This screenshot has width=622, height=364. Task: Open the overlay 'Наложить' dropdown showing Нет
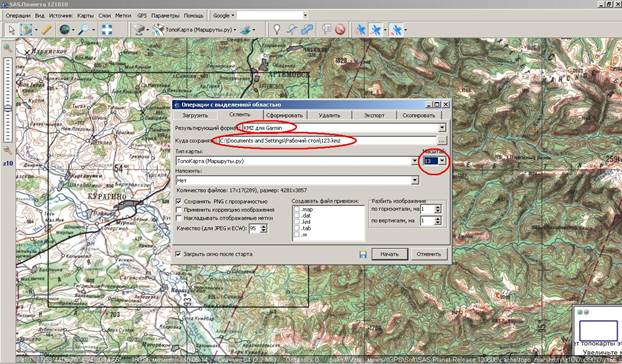415,180
